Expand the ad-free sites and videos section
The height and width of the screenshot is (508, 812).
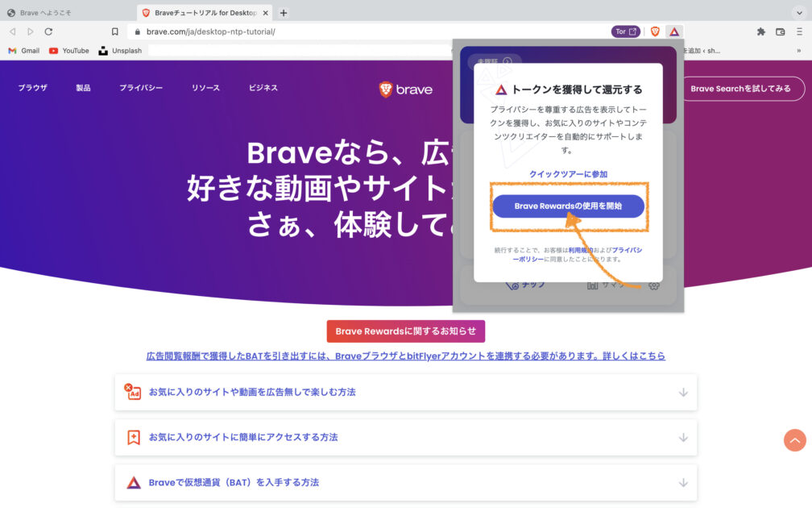click(x=405, y=392)
